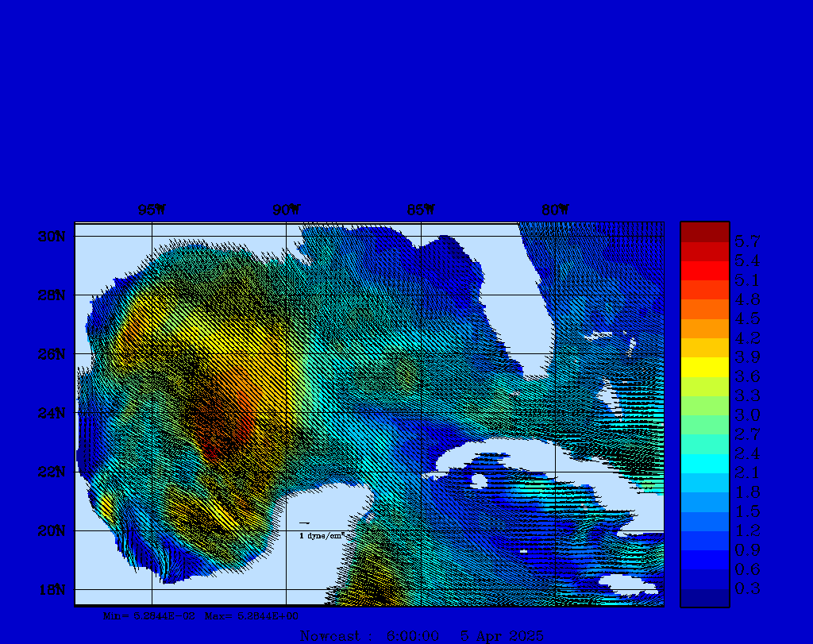The height and width of the screenshot is (644, 813).
Task: Click the 2.7 color bar value
Action: [x=747, y=434]
